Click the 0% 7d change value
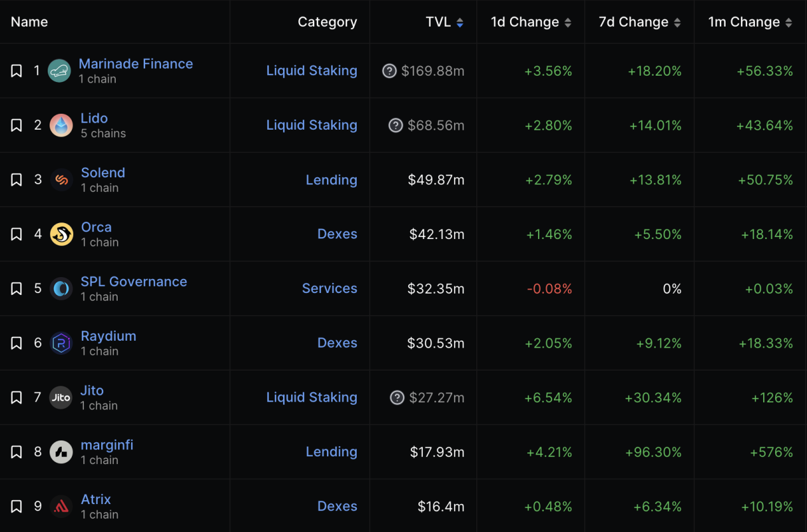The image size is (807, 532). click(x=672, y=289)
